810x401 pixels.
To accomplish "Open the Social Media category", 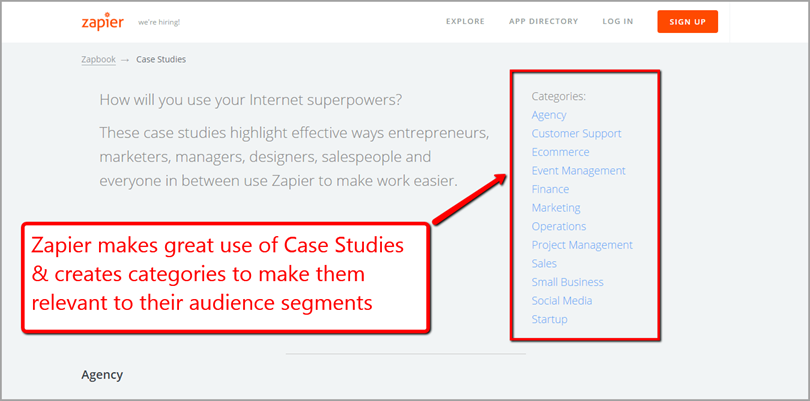I will click(x=562, y=301).
